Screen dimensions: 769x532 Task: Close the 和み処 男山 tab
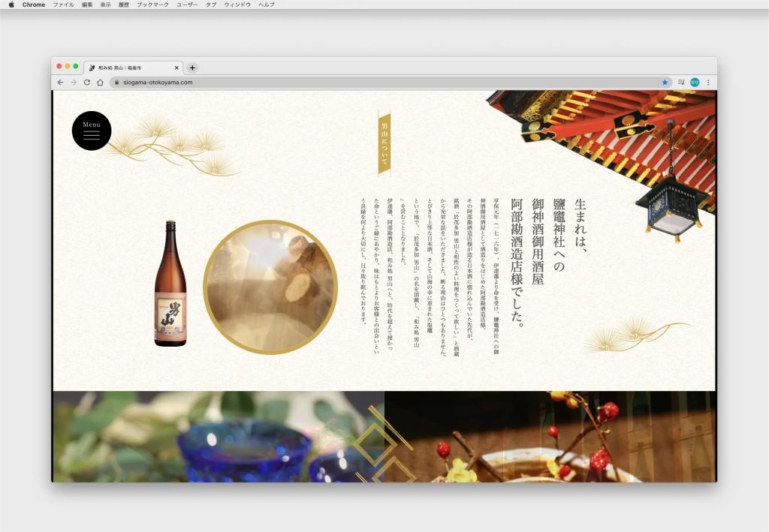coord(176,68)
